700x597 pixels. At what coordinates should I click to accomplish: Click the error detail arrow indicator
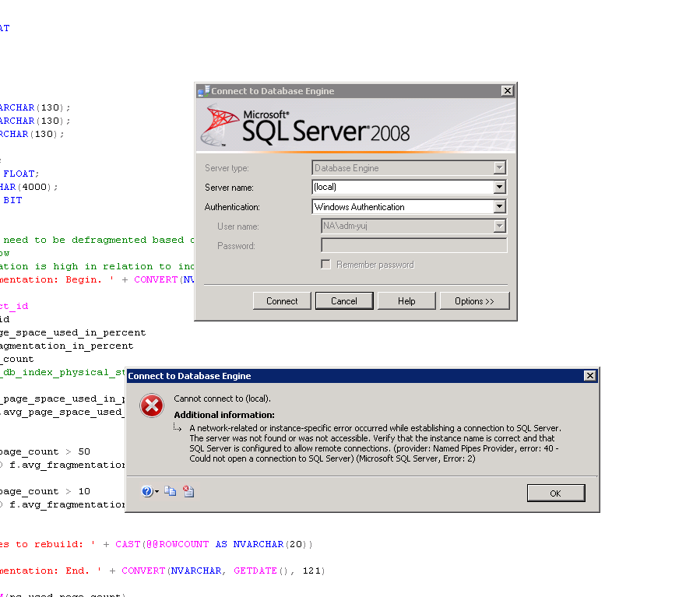click(178, 427)
